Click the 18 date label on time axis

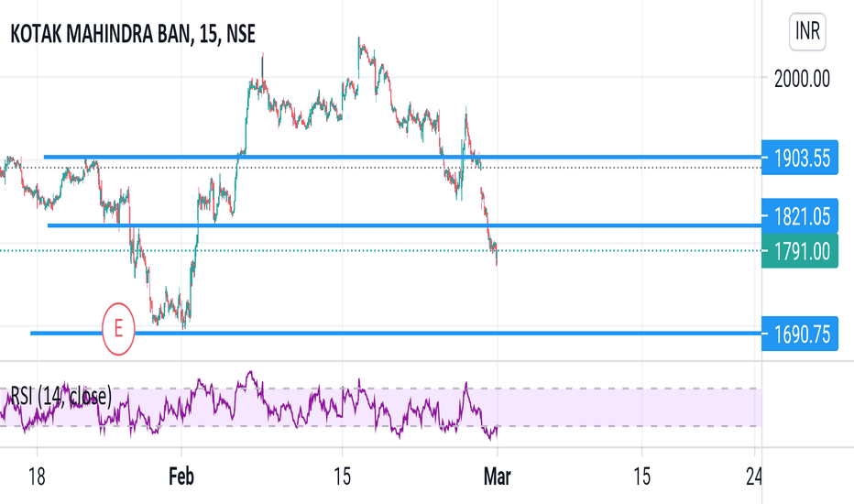(37, 477)
